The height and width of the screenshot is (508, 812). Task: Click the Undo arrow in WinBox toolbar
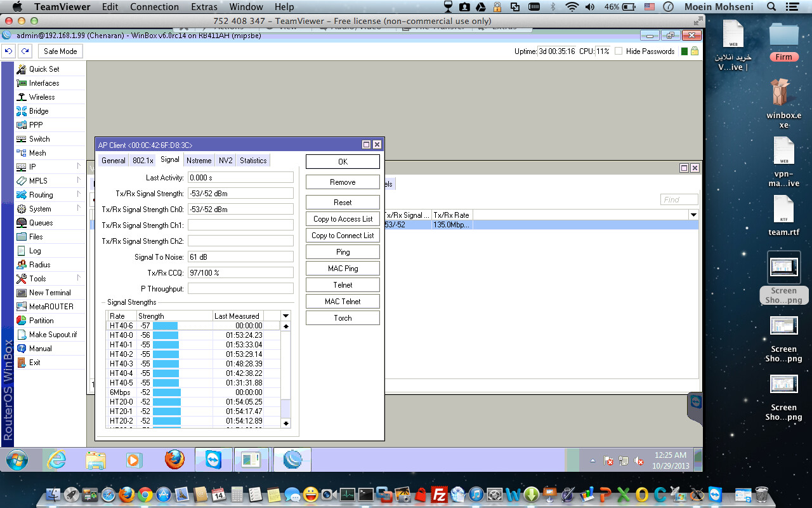(x=8, y=51)
